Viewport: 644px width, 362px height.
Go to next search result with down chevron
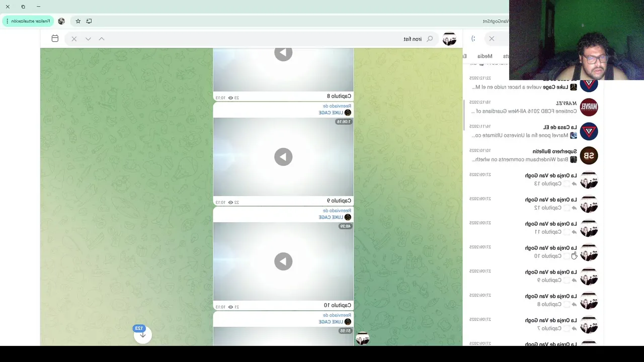tap(88, 39)
